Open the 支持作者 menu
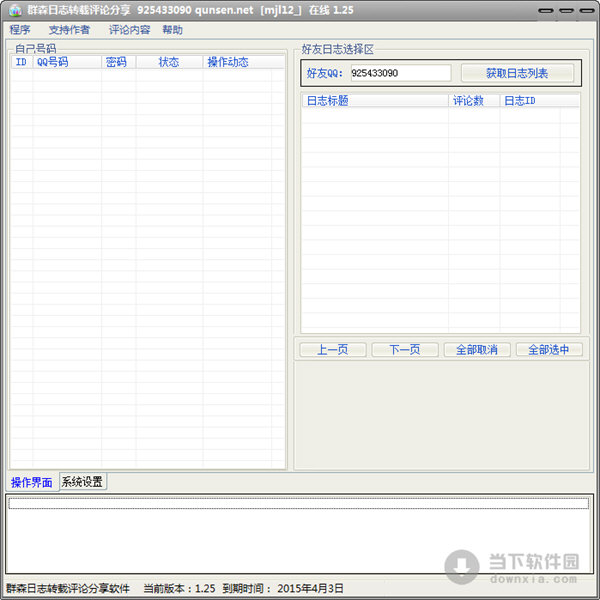This screenshot has height=600, width=600. tap(69, 30)
